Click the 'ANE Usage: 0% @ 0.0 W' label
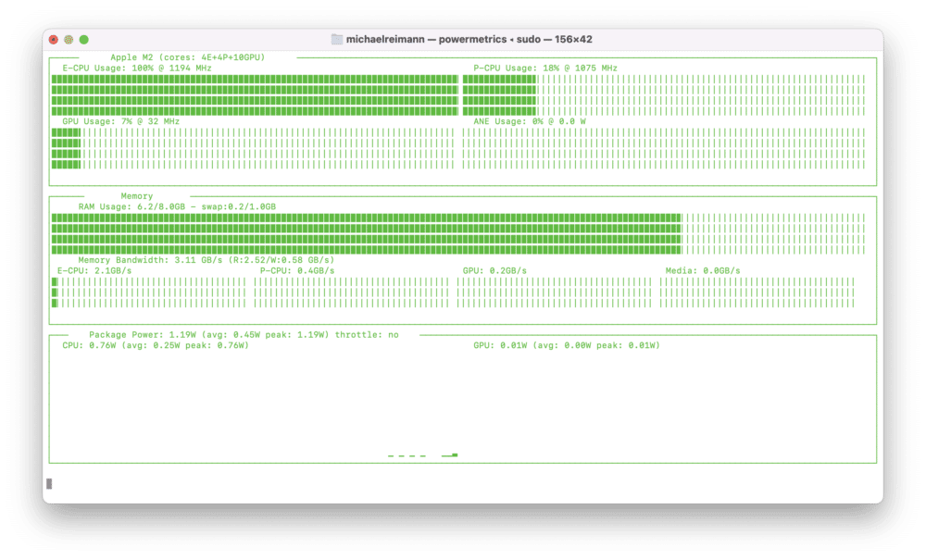 [530, 121]
